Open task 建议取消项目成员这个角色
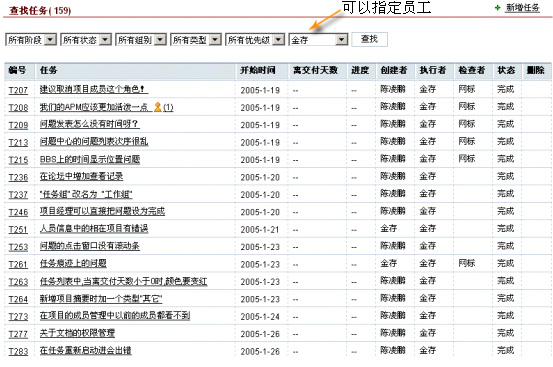The width and height of the screenshot is (553, 367). 93,89
